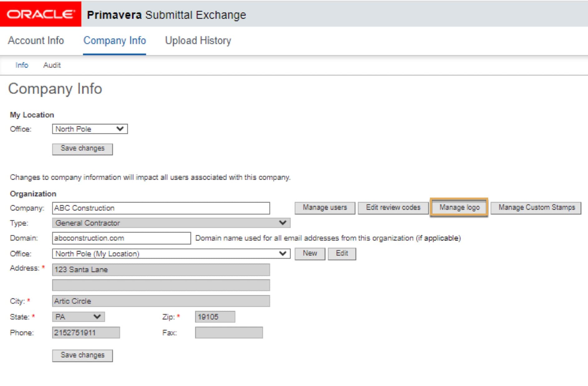Open the Info sub-tab
The height and width of the screenshot is (386, 588).
[x=22, y=65]
